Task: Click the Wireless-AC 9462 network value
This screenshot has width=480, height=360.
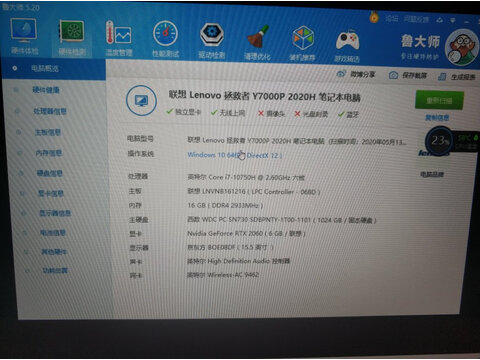Action: pyautogui.click(x=223, y=275)
